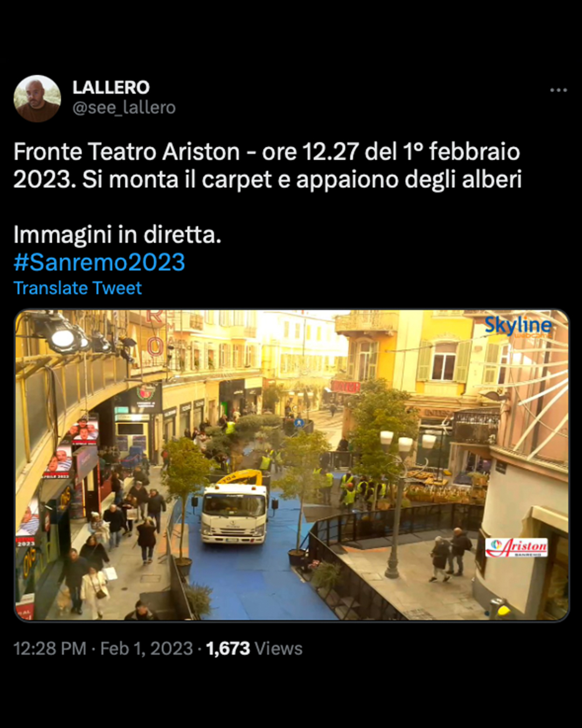View the 1,673 Views analytics count
The image size is (582, 728).
pos(254,648)
